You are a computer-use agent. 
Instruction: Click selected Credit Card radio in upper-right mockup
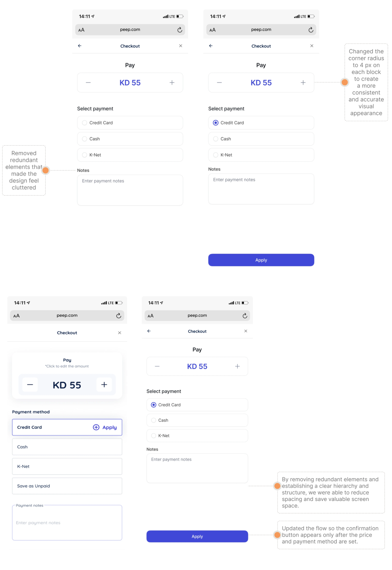pyautogui.click(x=216, y=123)
